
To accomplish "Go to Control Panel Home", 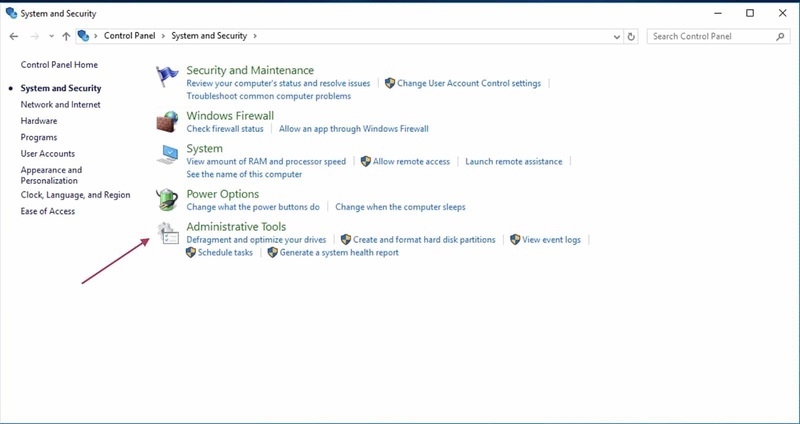I will [59, 65].
